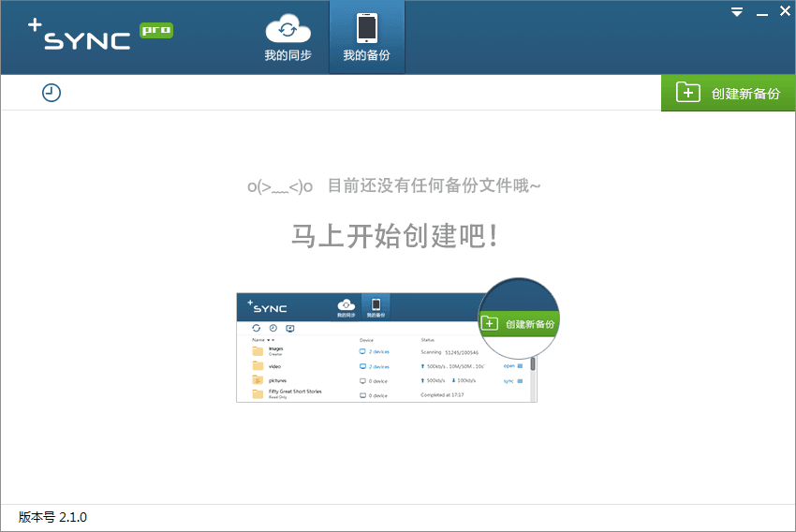Switch to 我的同步 tab
796x532 pixels.
287,55
